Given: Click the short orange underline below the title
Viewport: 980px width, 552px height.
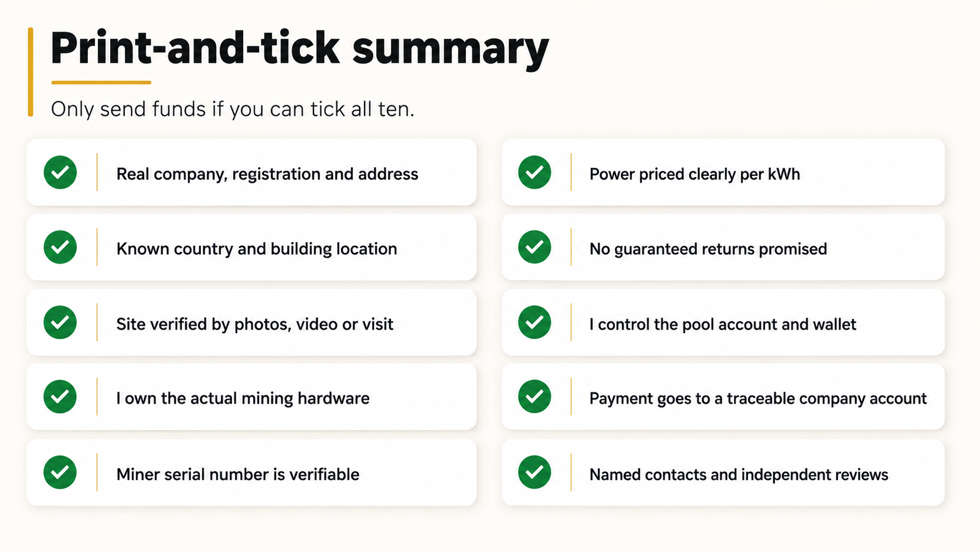Looking at the screenshot, I should pyautogui.click(x=101, y=83).
